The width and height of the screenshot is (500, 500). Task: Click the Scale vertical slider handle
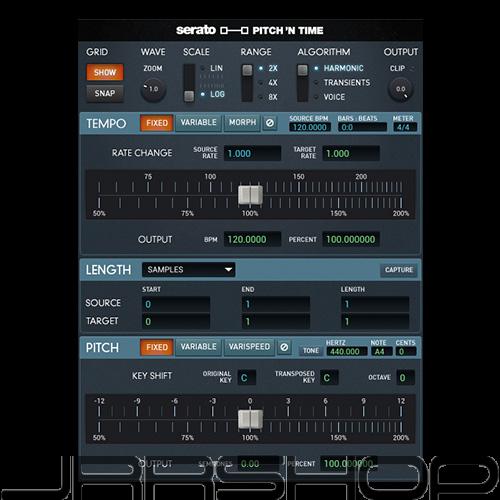pyautogui.click(x=189, y=96)
